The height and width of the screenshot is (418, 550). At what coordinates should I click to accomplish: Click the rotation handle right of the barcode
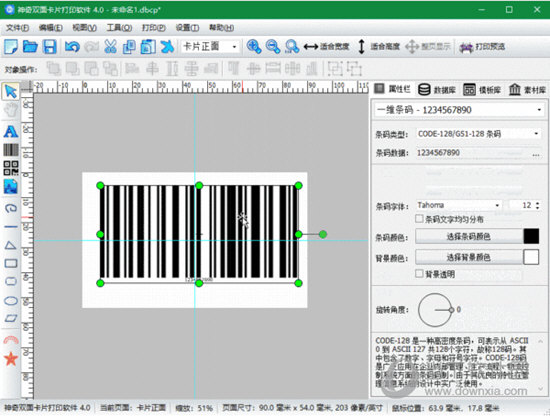click(x=323, y=234)
